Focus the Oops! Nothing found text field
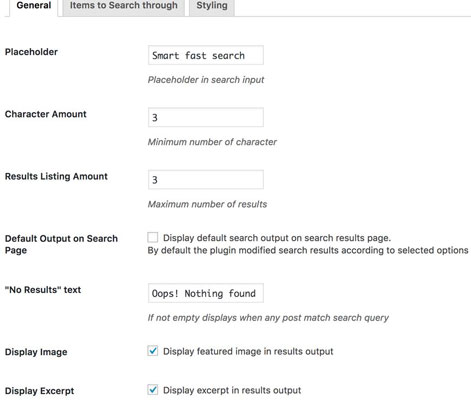This screenshot has height=403, width=471. 206,293
